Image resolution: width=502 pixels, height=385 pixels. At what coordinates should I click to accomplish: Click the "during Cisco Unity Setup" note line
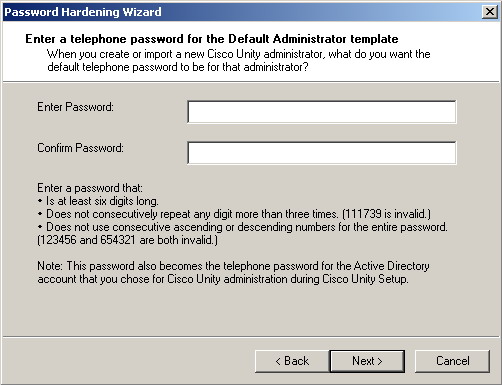point(223,279)
